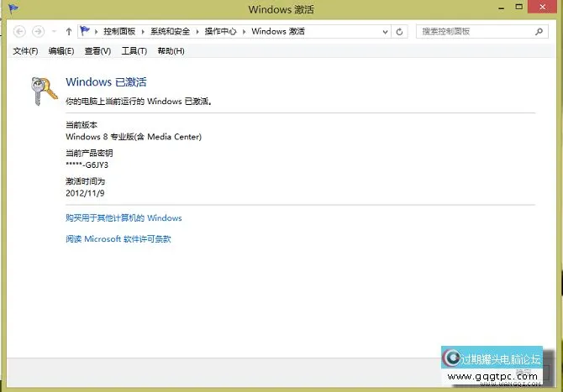Open the 工具(T) menu
563x392 pixels.
tap(134, 51)
